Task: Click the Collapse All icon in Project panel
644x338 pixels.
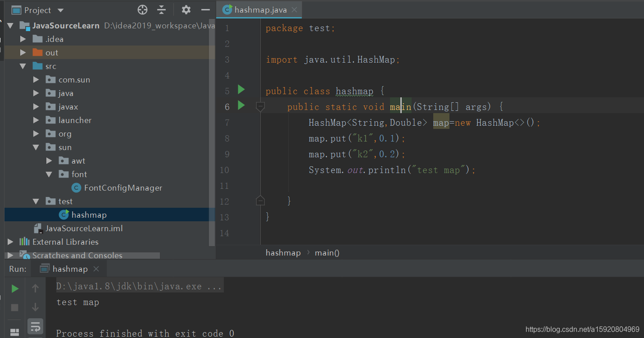Action: click(x=162, y=10)
